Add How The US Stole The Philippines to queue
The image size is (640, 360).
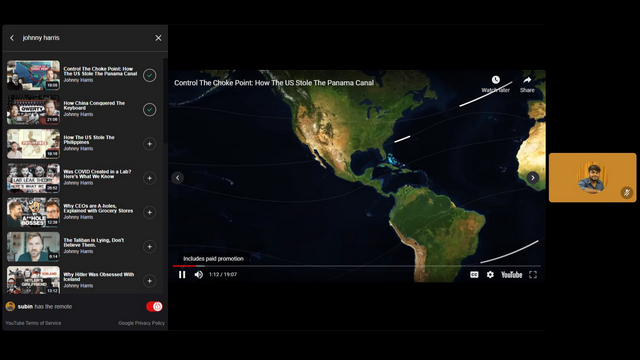coord(149,144)
